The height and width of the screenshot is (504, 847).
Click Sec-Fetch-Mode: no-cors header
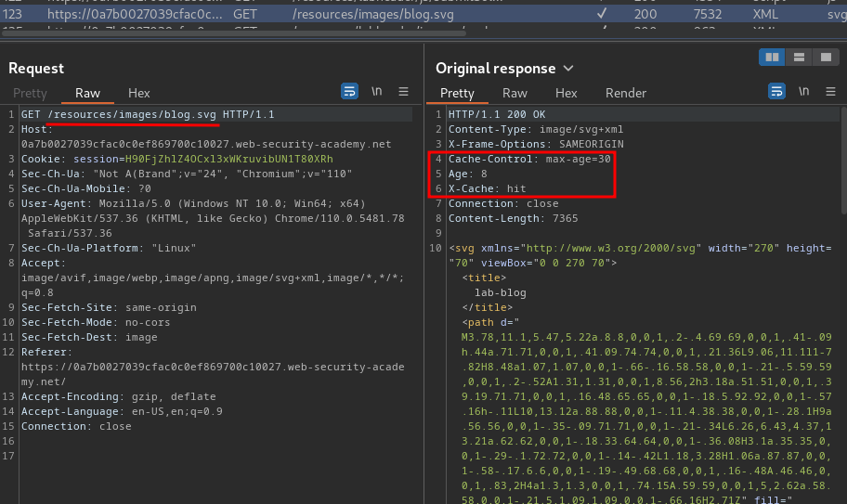tap(96, 322)
